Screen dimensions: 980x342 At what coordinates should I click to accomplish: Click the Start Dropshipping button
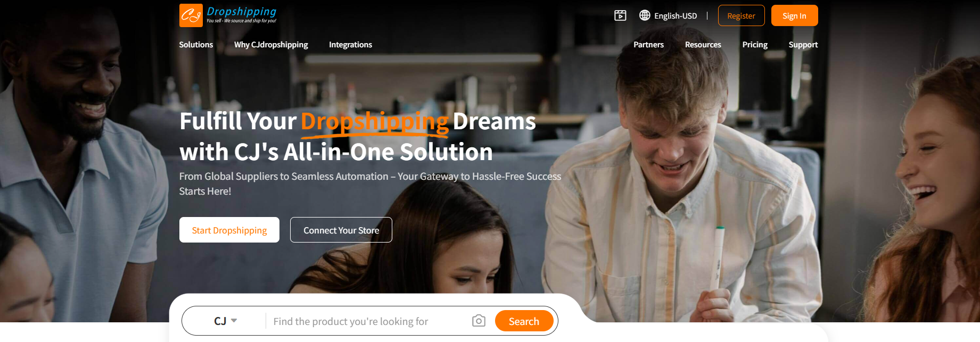coord(229,230)
